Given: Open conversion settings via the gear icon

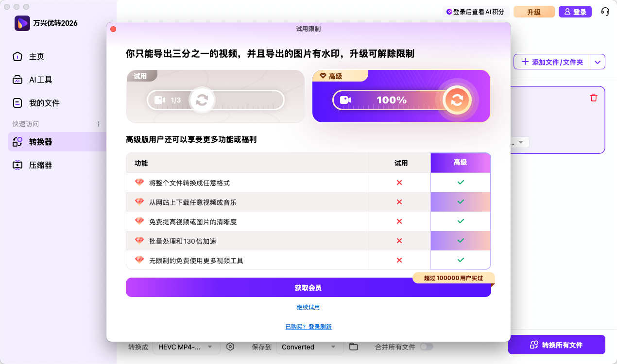Looking at the screenshot, I should tap(230, 347).
